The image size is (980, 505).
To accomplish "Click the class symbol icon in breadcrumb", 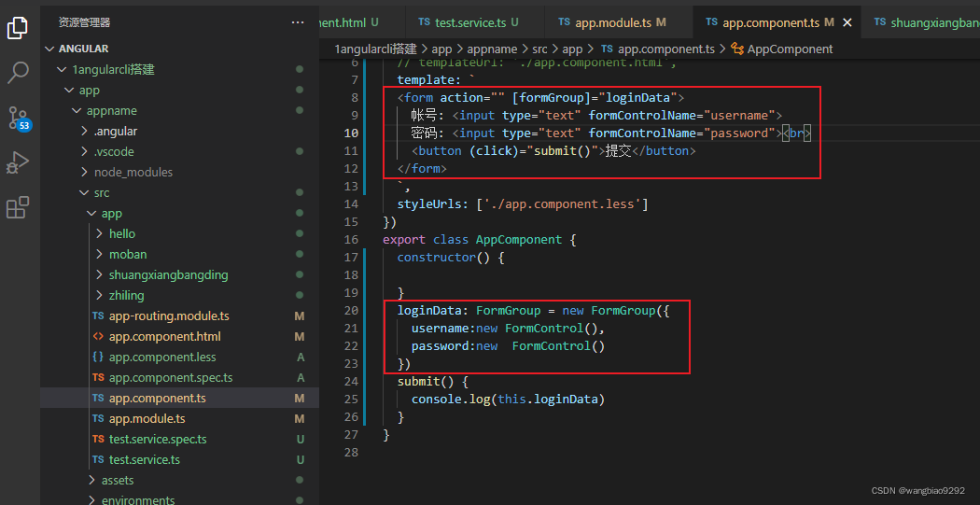I will click(x=737, y=49).
